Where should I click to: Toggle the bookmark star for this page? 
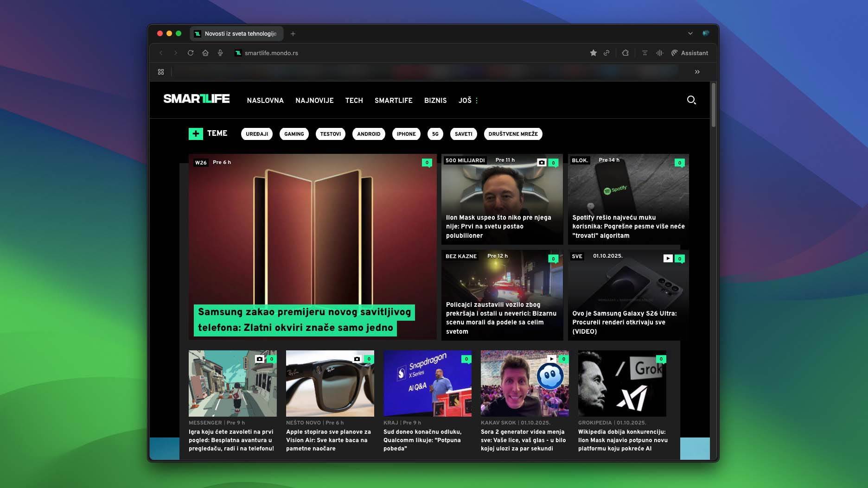pyautogui.click(x=593, y=53)
